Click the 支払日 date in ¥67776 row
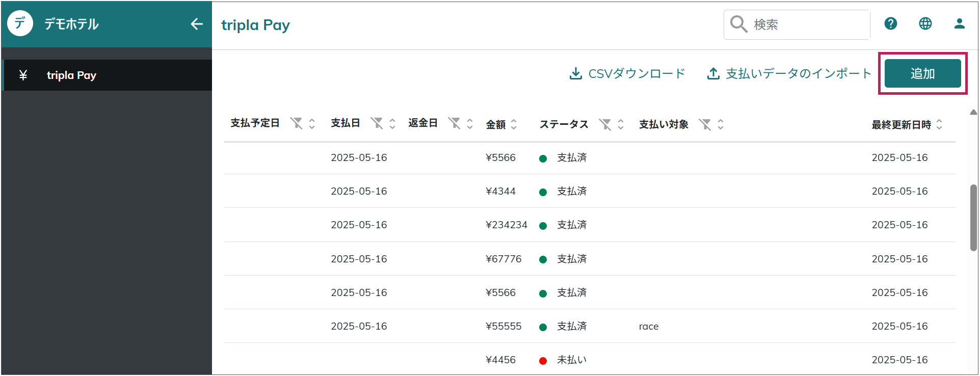Image resolution: width=980 pixels, height=376 pixels. 359,259
